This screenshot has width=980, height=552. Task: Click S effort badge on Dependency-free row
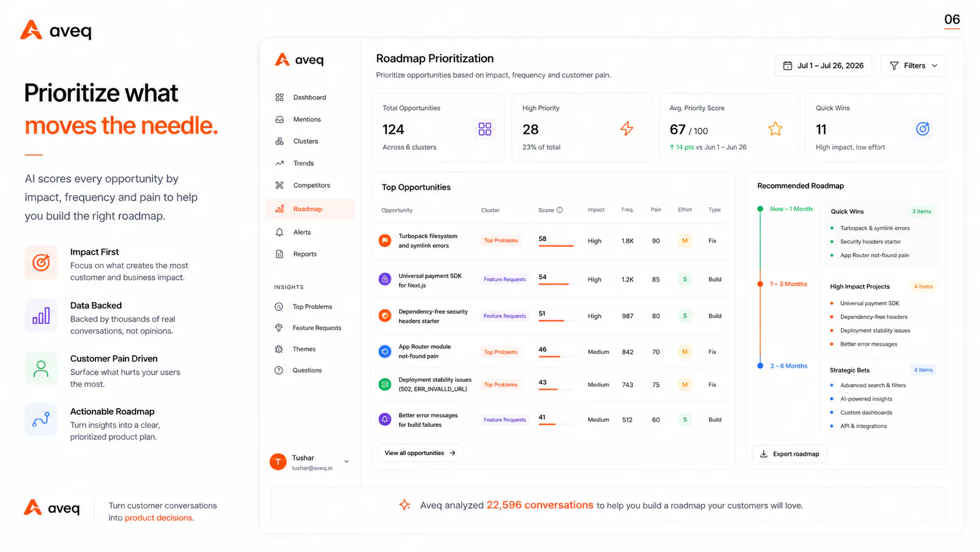685,316
